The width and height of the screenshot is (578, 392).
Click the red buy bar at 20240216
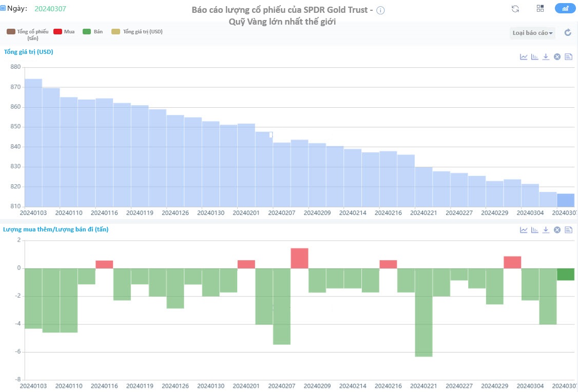[x=388, y=264]
